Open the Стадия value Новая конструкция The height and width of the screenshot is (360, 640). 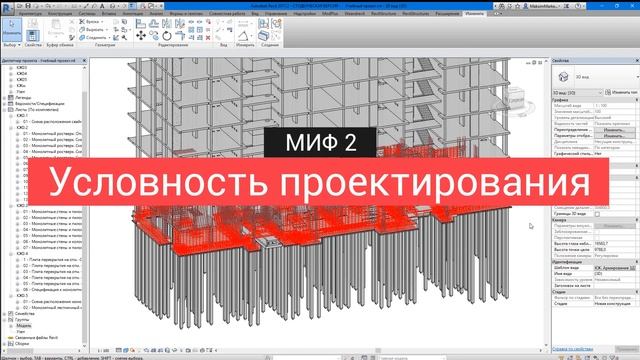coord(615,304)
